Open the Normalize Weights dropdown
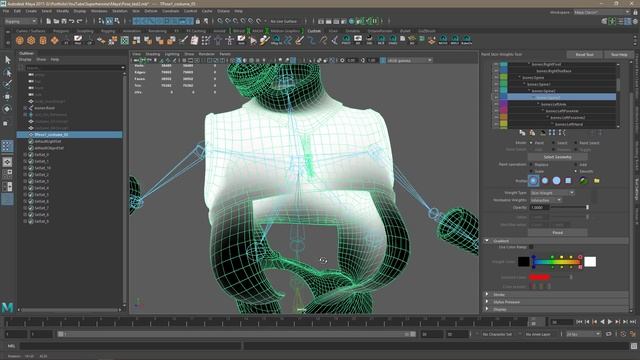This screenshot has width=640, height=360. (x=546, y=200)
